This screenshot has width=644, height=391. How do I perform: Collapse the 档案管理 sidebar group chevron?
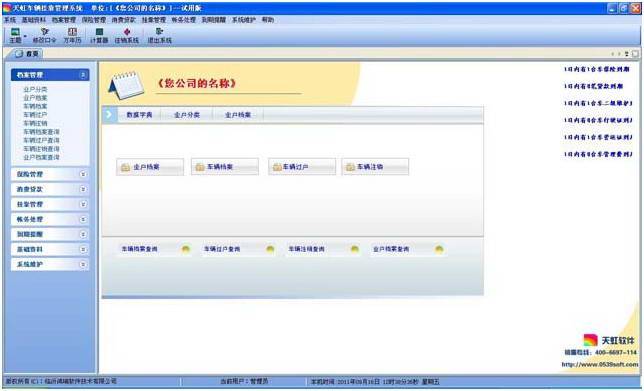click(83, 75)
